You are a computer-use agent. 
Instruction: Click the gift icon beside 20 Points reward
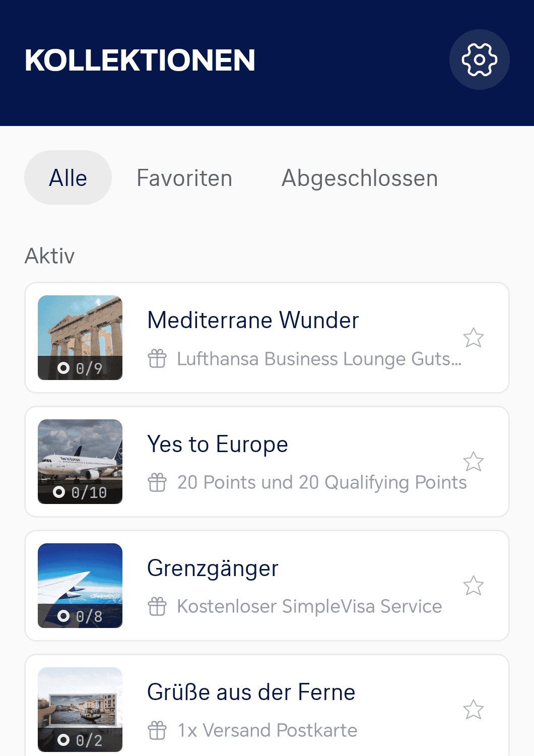(157, 482)
